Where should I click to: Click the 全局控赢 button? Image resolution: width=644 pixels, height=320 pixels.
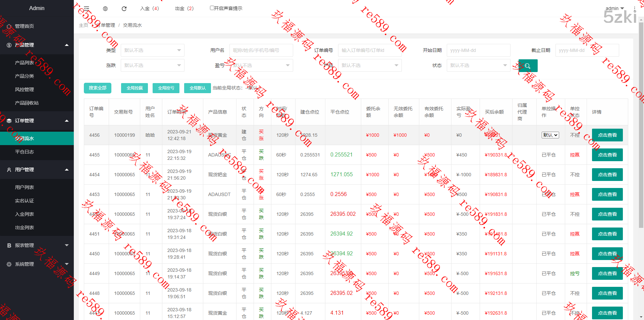pyautogui.click(x=135, y=88)
